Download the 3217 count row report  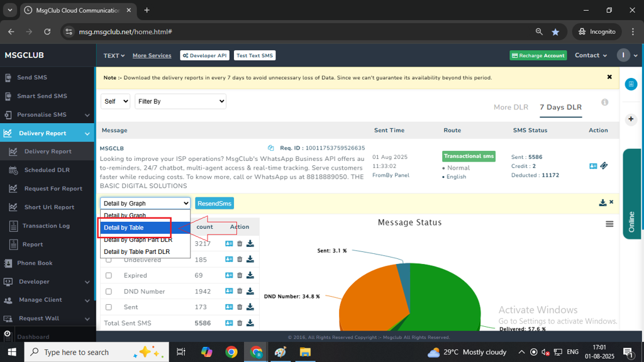tap(250, 243)
